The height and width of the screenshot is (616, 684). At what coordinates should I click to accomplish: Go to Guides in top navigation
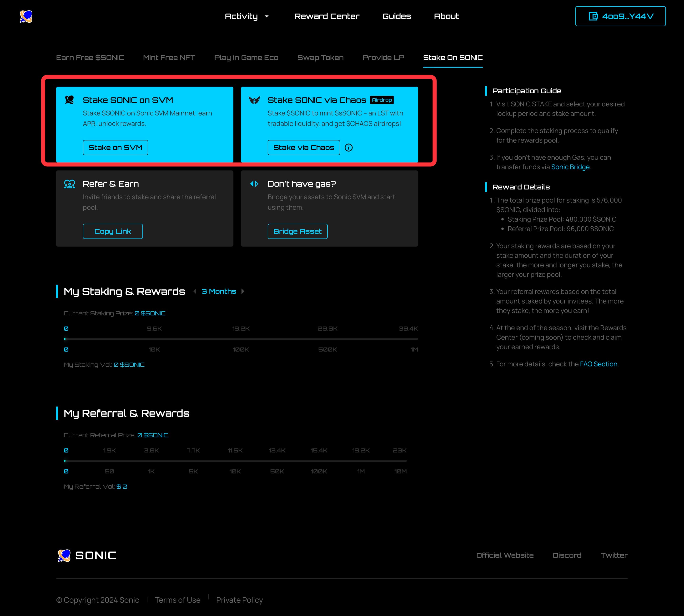[397, 16]
